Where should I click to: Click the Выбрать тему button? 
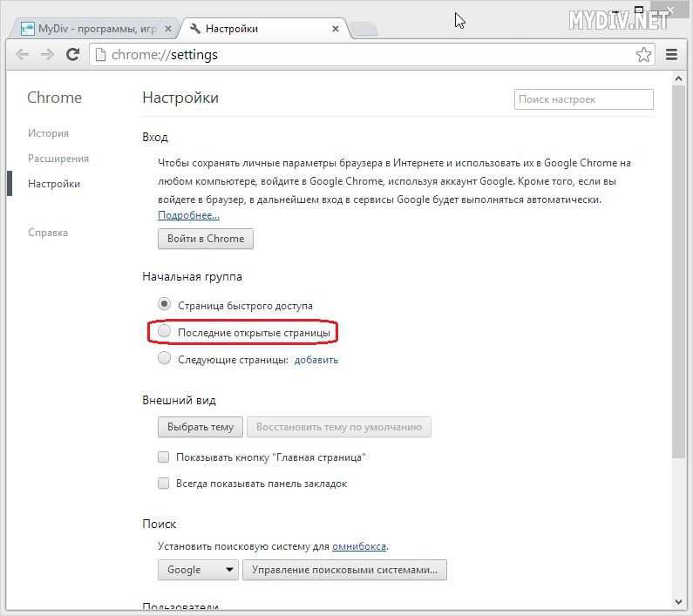pos(200,427)
